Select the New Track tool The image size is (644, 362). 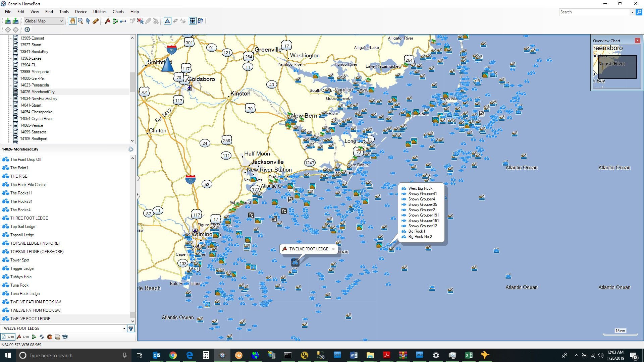123,21
